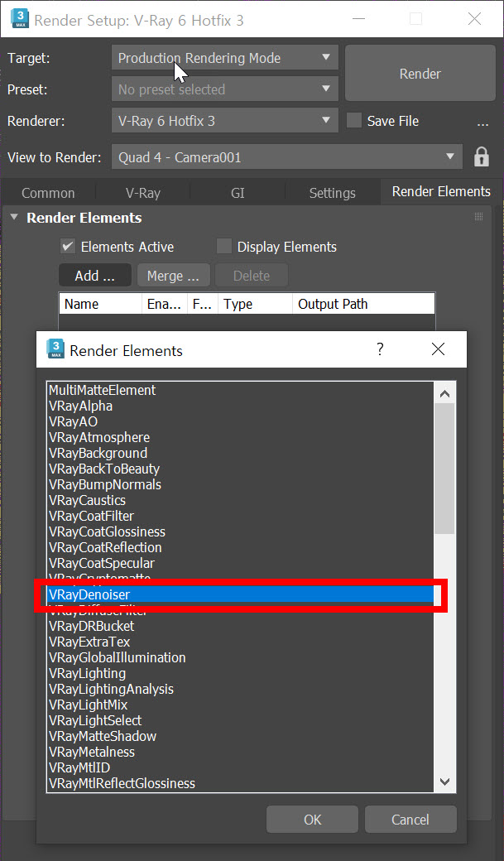Click the Name column header

[x=100, y=304]
